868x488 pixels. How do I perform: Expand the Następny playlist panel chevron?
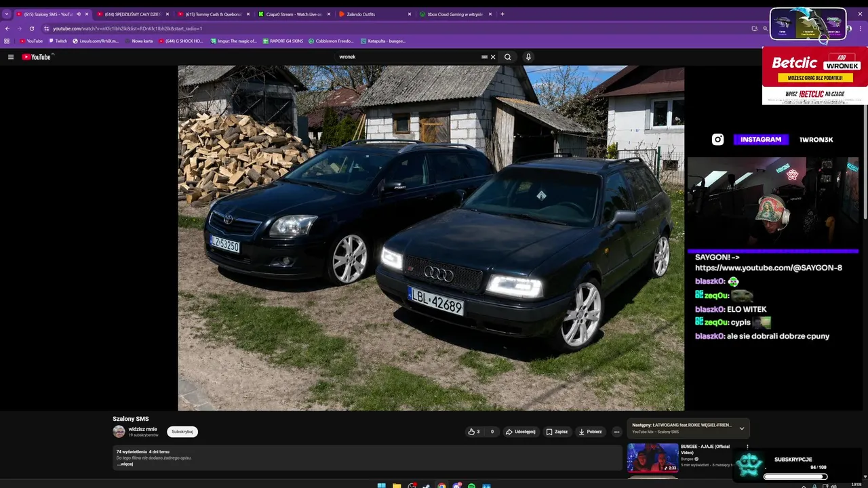pos(742,428)
